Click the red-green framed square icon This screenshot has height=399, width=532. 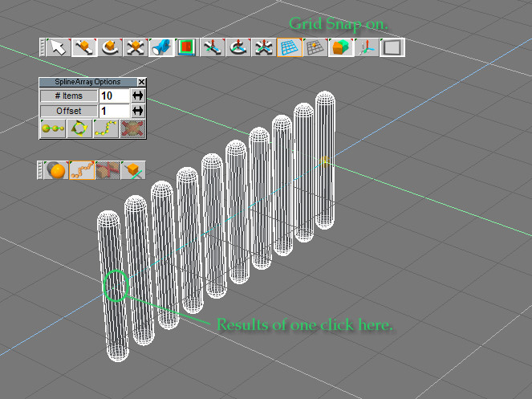(186, 47)
